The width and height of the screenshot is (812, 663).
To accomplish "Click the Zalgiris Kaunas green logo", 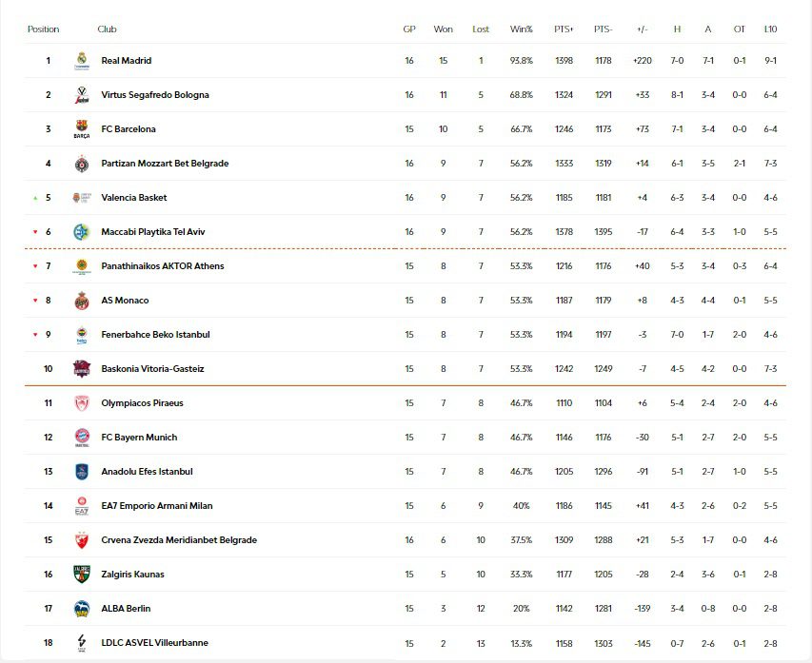I will click(82, 575).
